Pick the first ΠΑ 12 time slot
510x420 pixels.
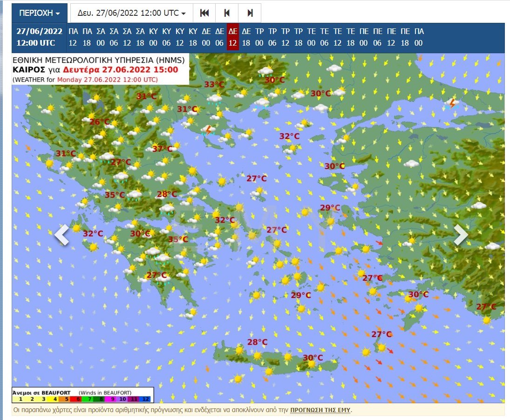click(x=73, y=37)
